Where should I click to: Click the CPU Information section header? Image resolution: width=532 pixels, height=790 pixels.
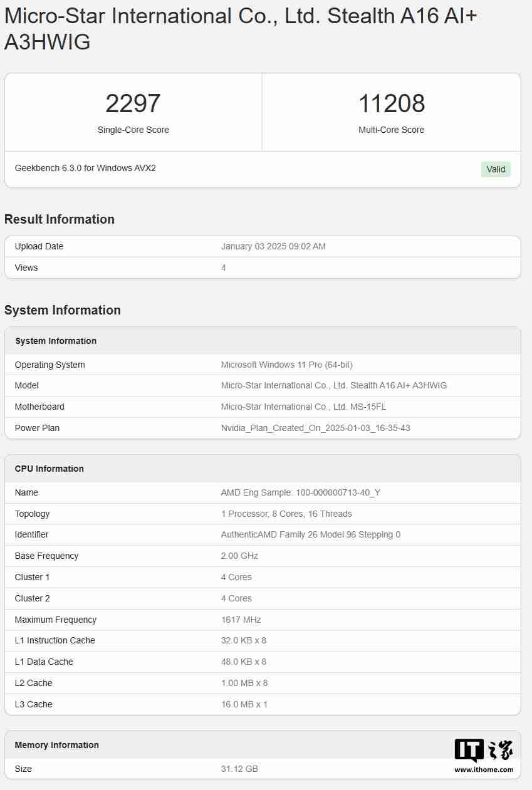click(x=50, y=468)
